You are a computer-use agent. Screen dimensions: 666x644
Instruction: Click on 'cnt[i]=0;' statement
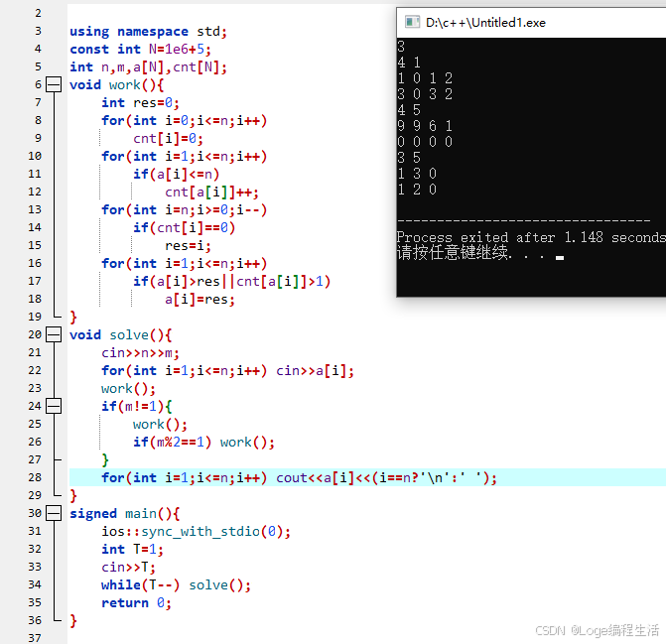coord(168,138)
